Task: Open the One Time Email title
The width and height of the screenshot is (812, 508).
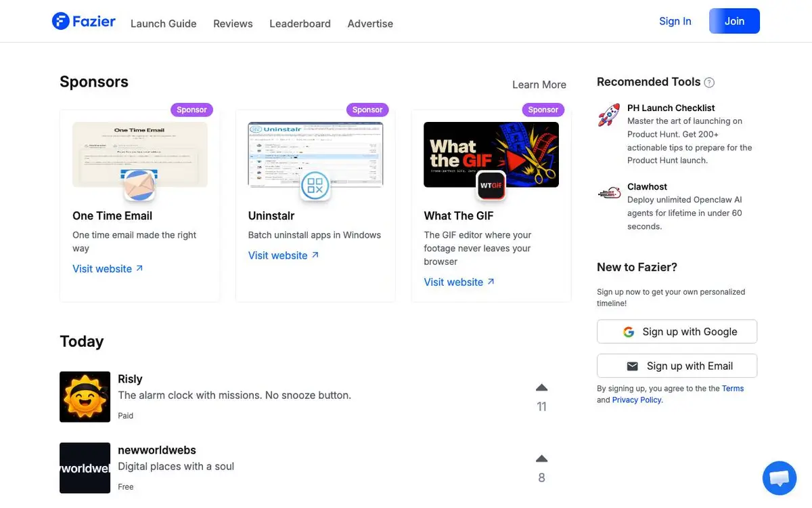Action: (x=112, y=216)
